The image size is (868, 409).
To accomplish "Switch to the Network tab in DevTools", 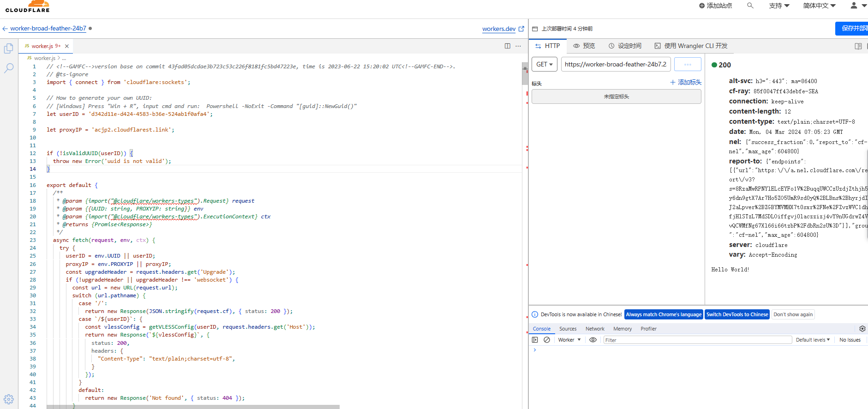I will coord(595,329).
